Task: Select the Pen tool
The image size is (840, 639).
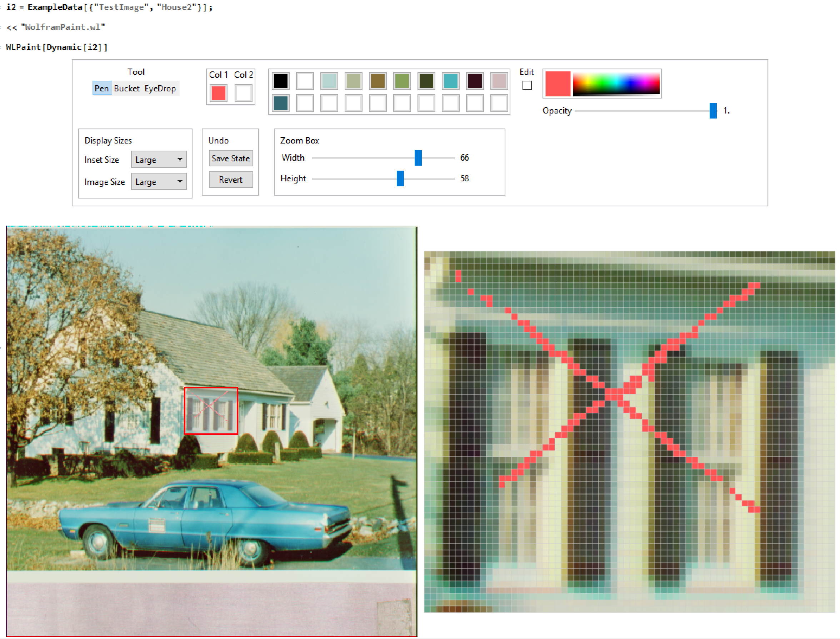Action: [101, 88]
